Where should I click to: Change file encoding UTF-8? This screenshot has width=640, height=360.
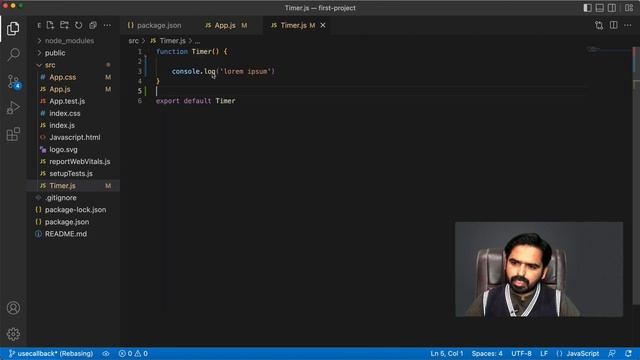pyautogui.click(x=521, y=353)
